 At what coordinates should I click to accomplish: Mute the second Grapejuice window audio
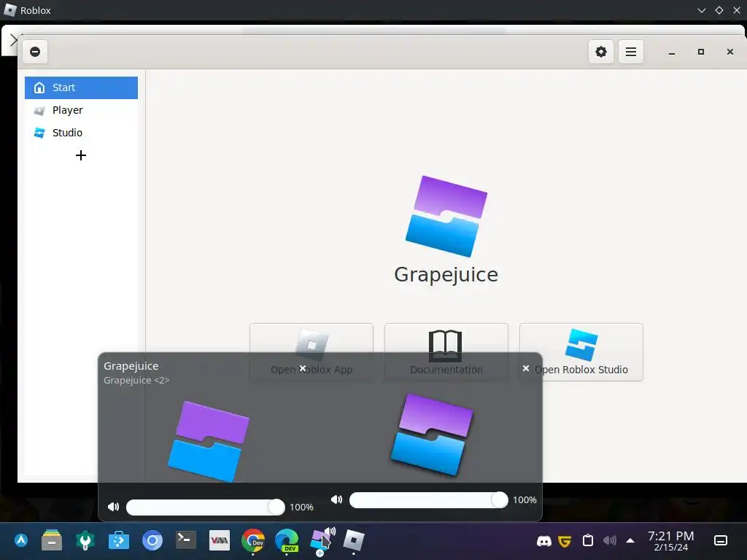(336, 499)
